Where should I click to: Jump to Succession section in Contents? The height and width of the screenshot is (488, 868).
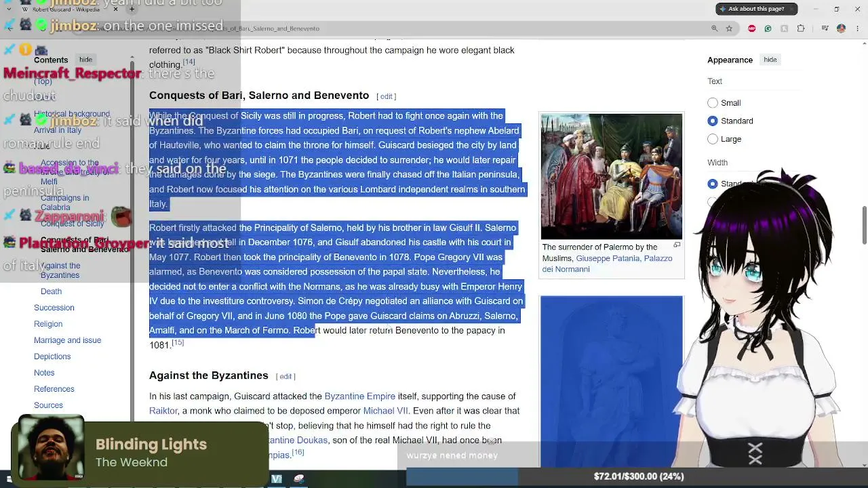[54, 308]
